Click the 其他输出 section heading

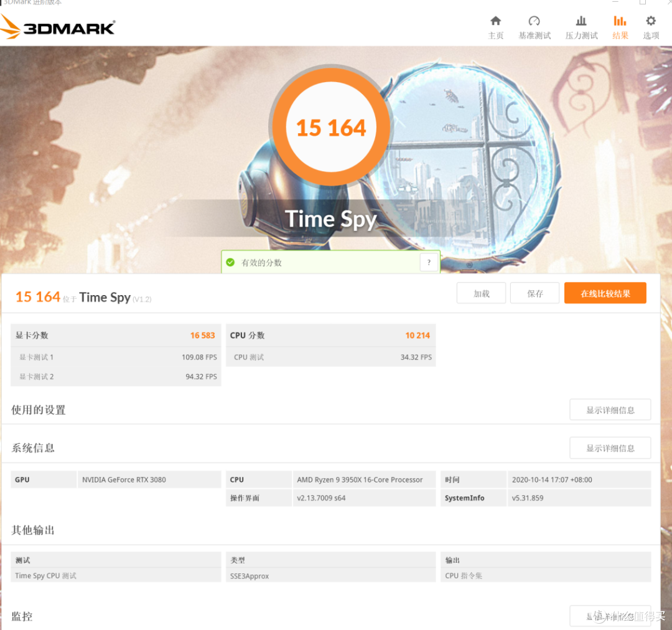tap(33, 530)
